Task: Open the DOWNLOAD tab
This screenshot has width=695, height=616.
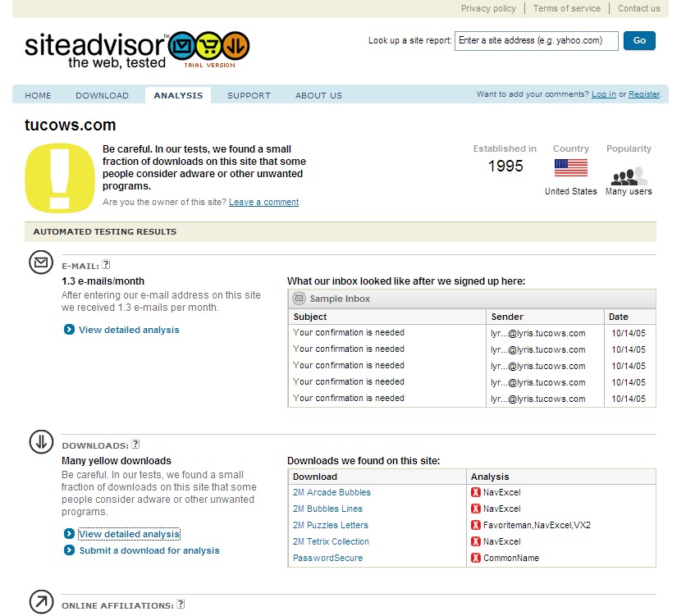Action: (102, 96)
